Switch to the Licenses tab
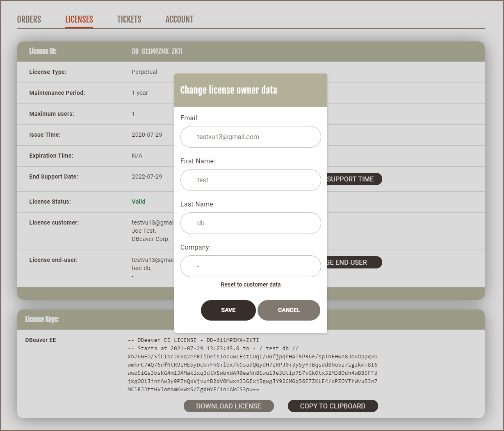This screenshot has height=431, width=504. click(79, 19)
